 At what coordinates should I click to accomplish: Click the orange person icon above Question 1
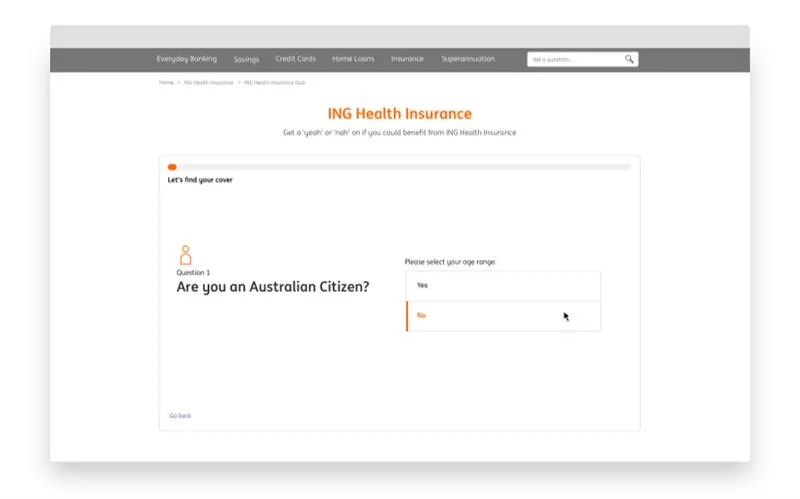[185, 255]
